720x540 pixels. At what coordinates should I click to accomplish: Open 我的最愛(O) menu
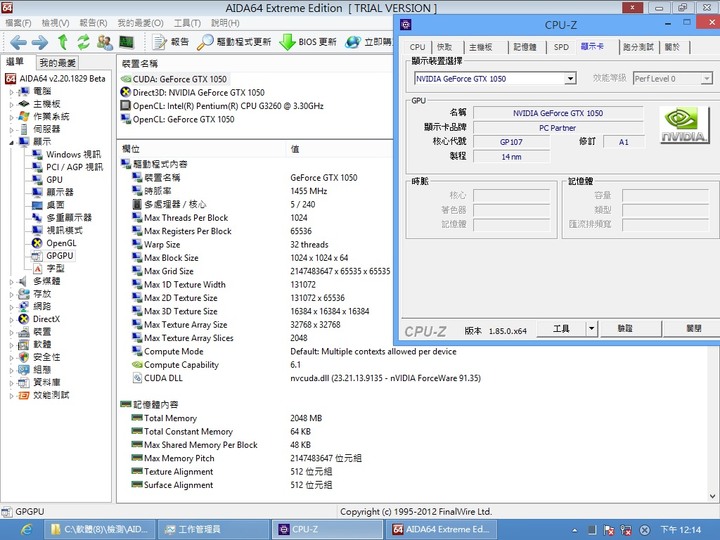140,23
